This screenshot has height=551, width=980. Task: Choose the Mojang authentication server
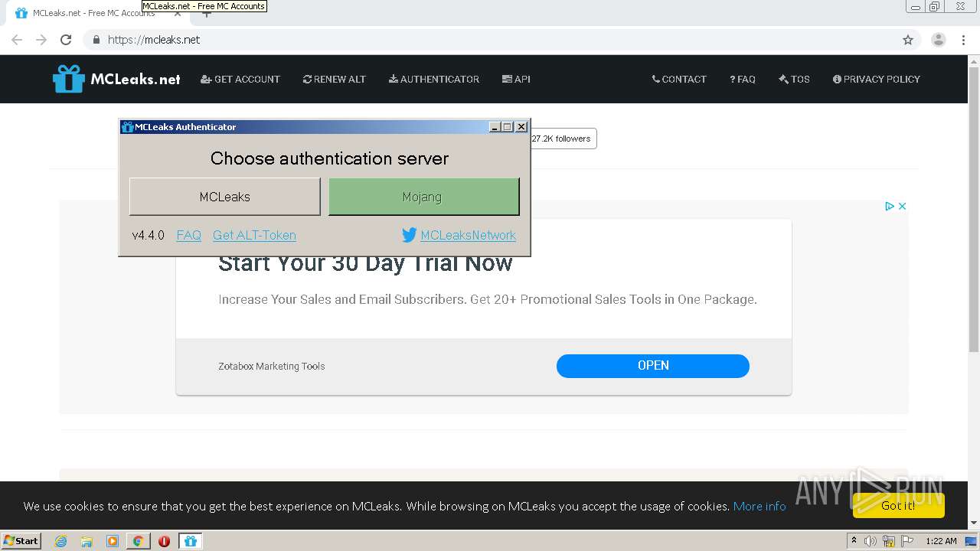[424, 197]
